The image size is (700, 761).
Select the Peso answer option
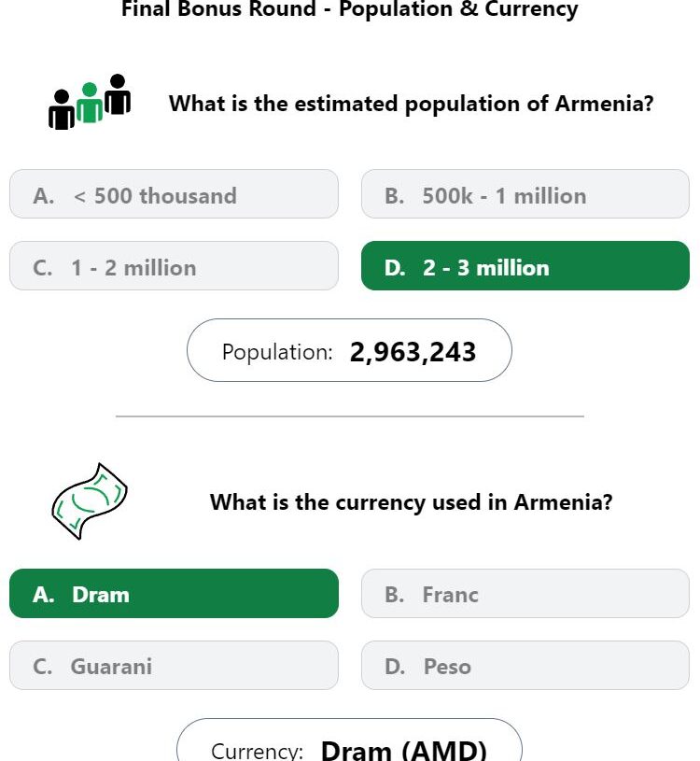point(525,666)
